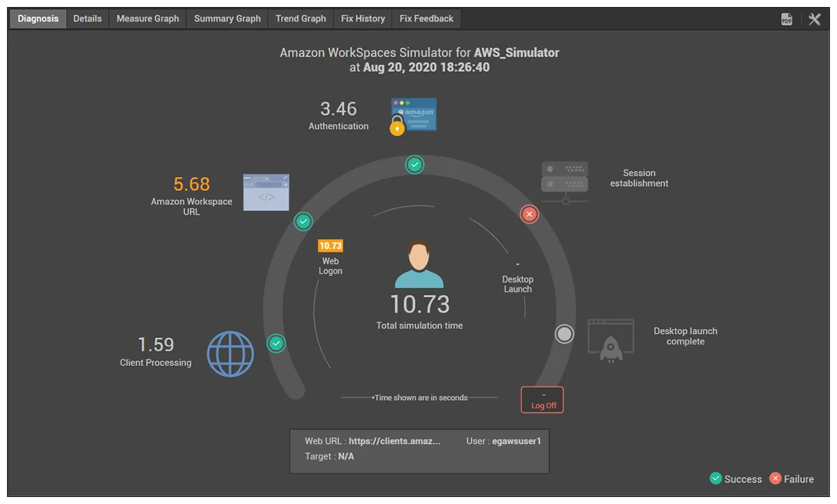The width and height of the screenshot is (837, 504).
Task: Click the large 10.73 total time
Action: pos(419,305)
